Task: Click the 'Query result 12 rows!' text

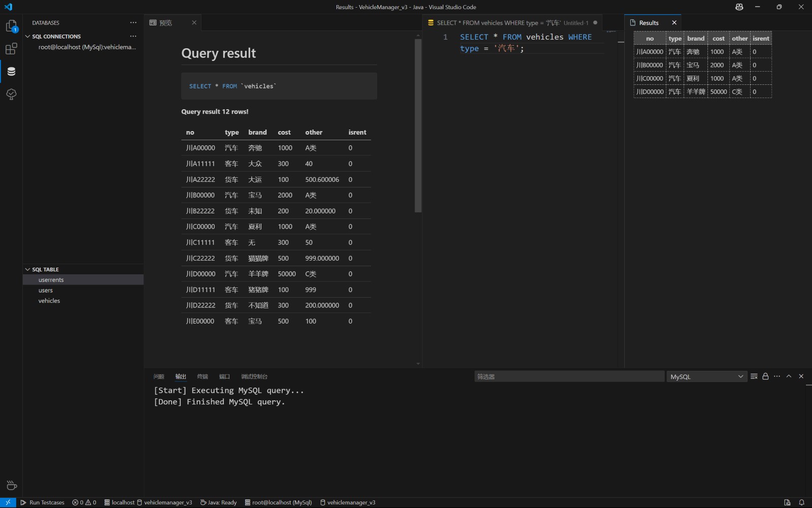Action: pos(215,112)
